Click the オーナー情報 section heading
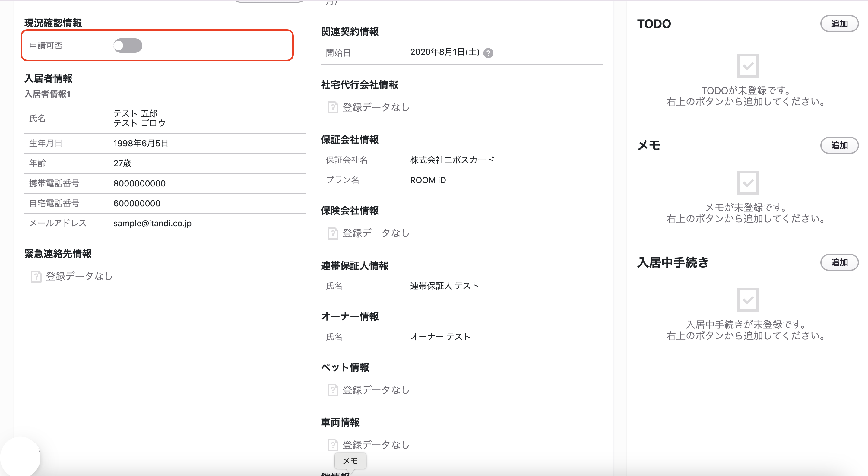This screenshot has width=868, height=476. [350, 316]
